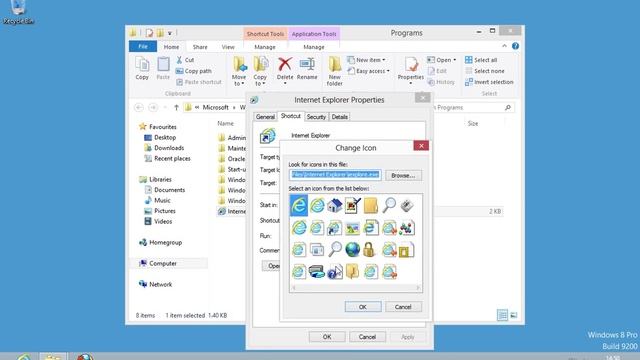Switch to Security tab in Properties dialog

coord(316,117)
